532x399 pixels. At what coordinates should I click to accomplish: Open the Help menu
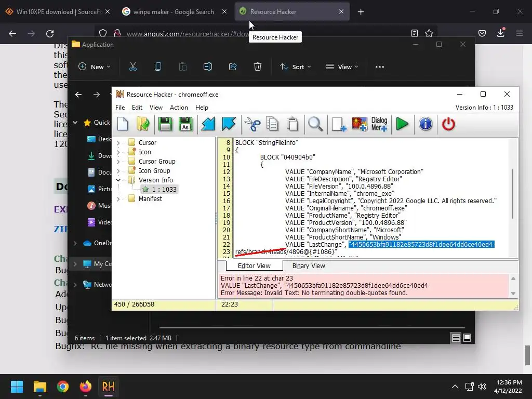202,108
